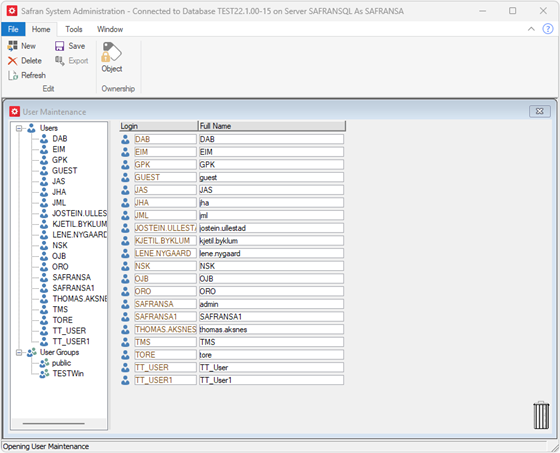560x453 pixels.
Task: Click the Login field SAFRANSA1
Action: click(165, 317)
